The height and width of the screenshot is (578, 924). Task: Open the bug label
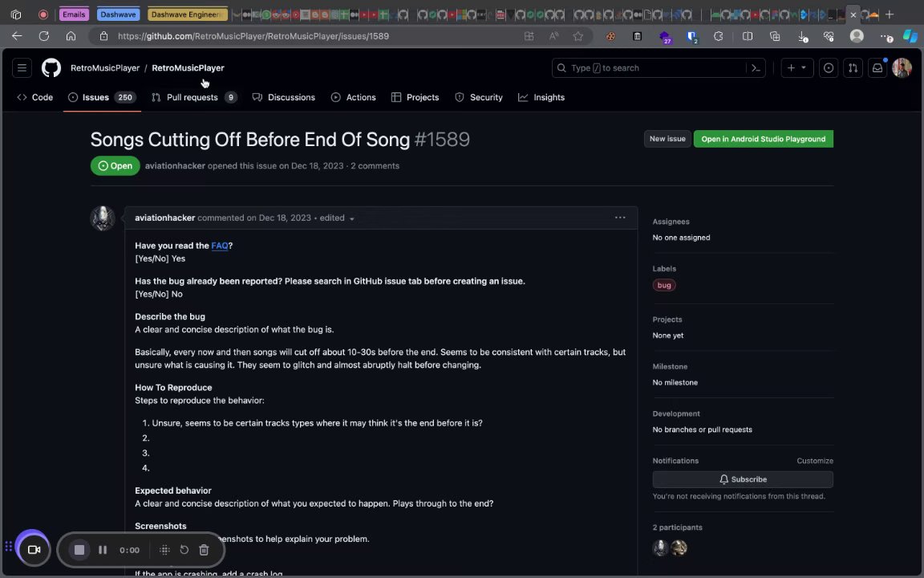click(x=664, y=285)
